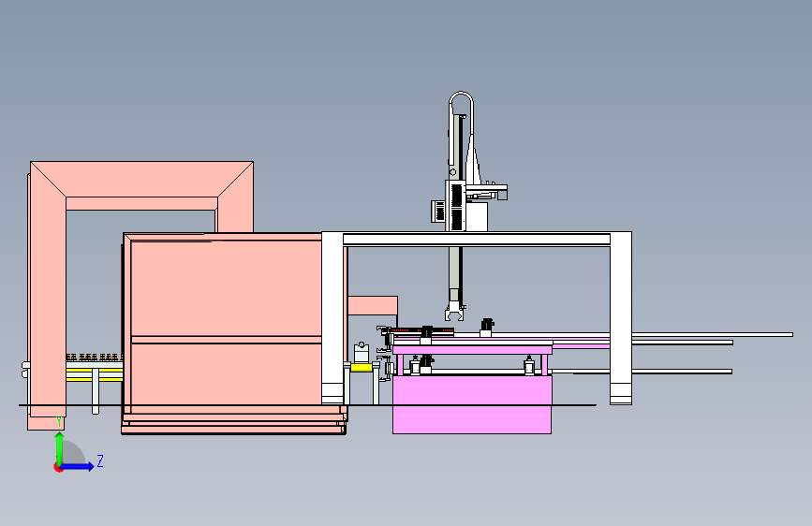Select the magenta base block under the table
Screen dimensions: 812x526
(472, 405)
